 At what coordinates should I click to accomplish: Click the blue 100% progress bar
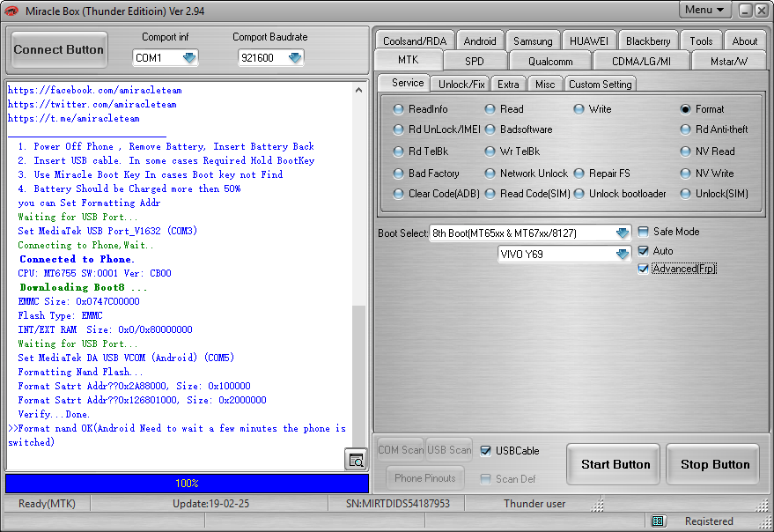(187, 483)
